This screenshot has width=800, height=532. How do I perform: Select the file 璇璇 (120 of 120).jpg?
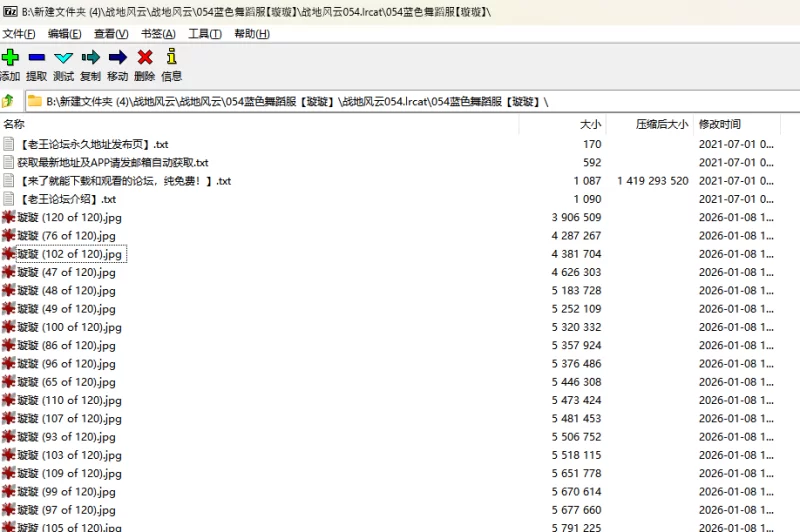click(x=69, y=217)
